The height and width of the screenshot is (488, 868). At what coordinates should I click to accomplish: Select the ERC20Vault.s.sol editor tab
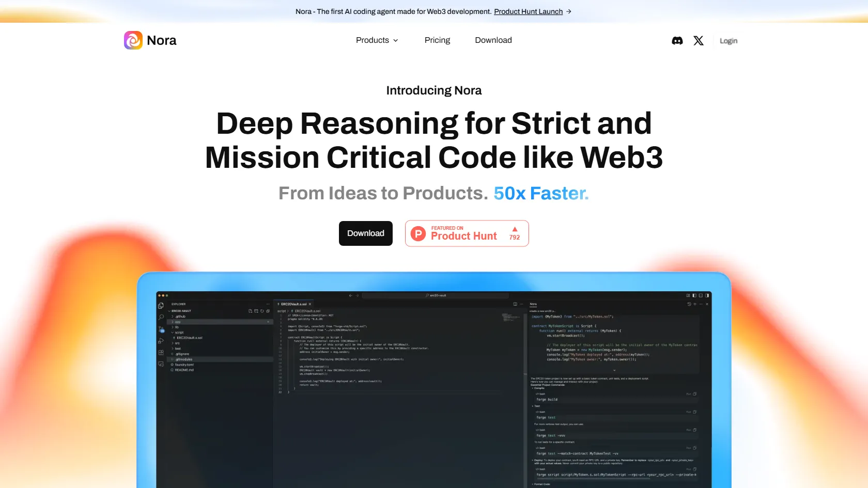293,304
